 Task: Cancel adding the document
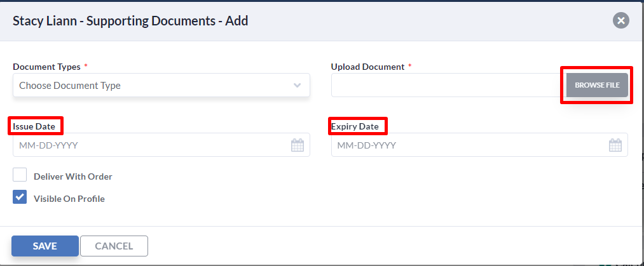pos(114,246)
